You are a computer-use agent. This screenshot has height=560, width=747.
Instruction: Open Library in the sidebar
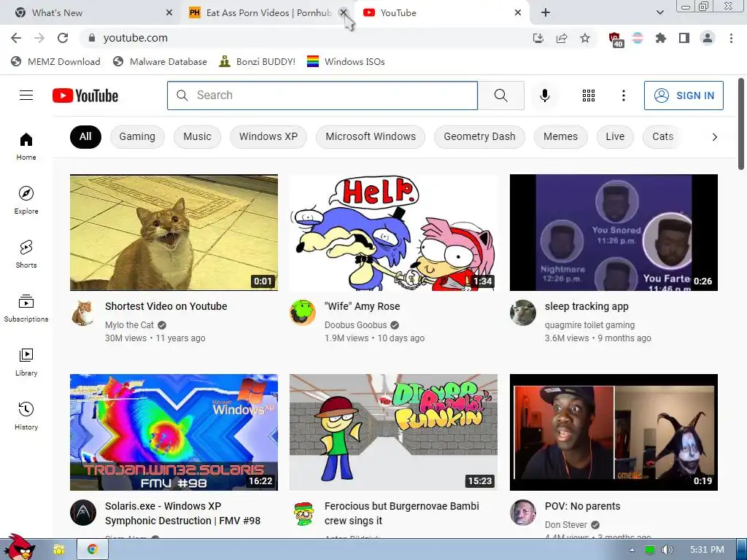click(26, 362)
